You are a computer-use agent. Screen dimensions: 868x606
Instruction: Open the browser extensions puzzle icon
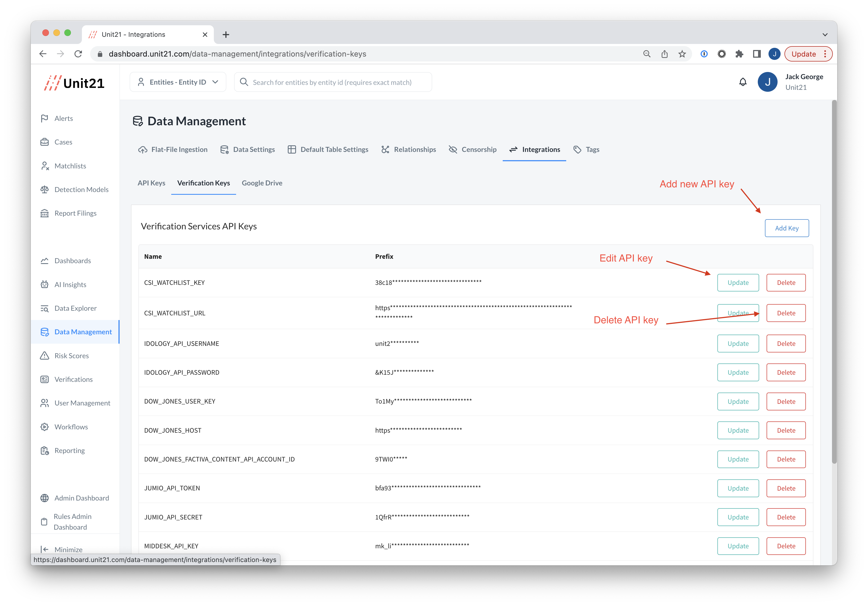[739, 54]
